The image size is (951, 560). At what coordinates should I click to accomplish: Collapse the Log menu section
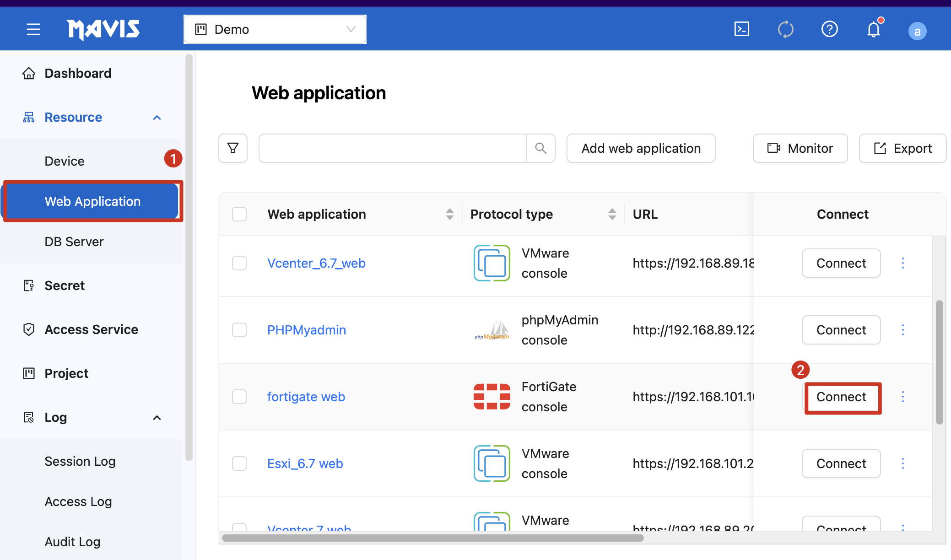click(x=157, y=418)
